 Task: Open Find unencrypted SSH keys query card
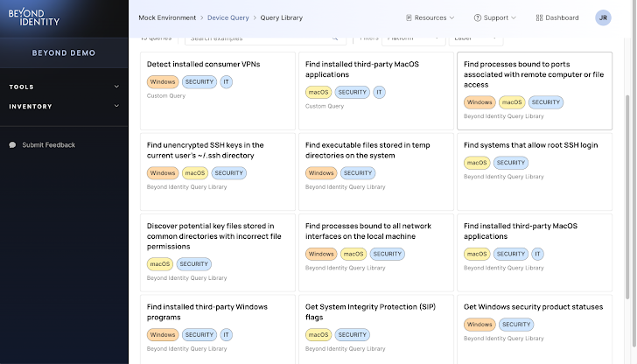pyautogui.click(x=218, y=171)
